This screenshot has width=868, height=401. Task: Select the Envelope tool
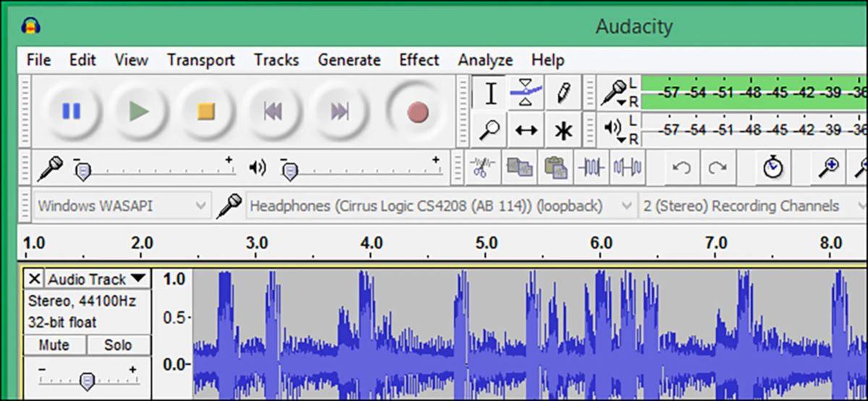tap(526, 93)
